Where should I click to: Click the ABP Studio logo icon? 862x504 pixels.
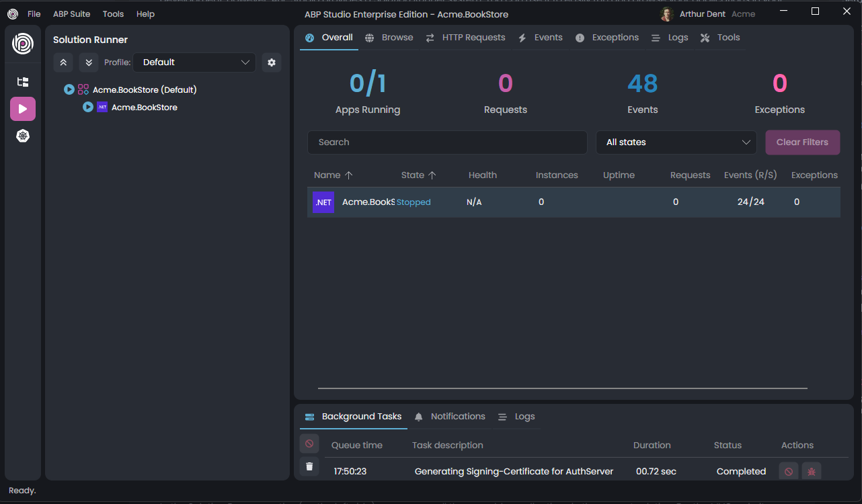(23, 44)
